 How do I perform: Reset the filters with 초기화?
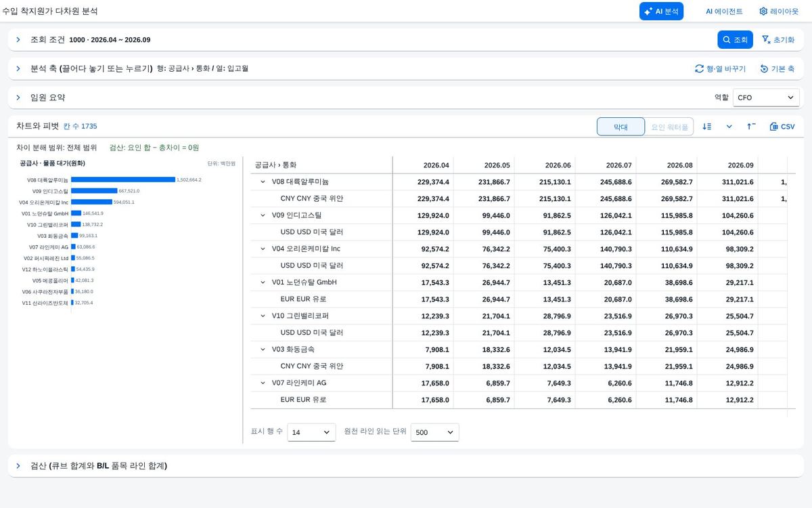tap(777, 40)
